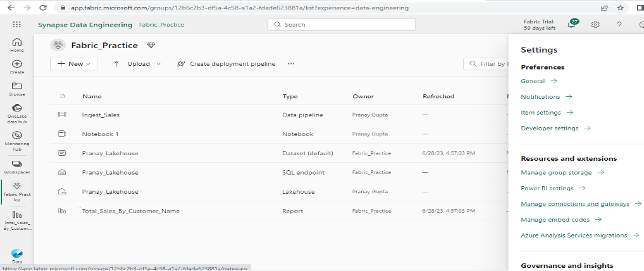Open Total_Sales_By_Customer report in sidebar

(17, 220)
